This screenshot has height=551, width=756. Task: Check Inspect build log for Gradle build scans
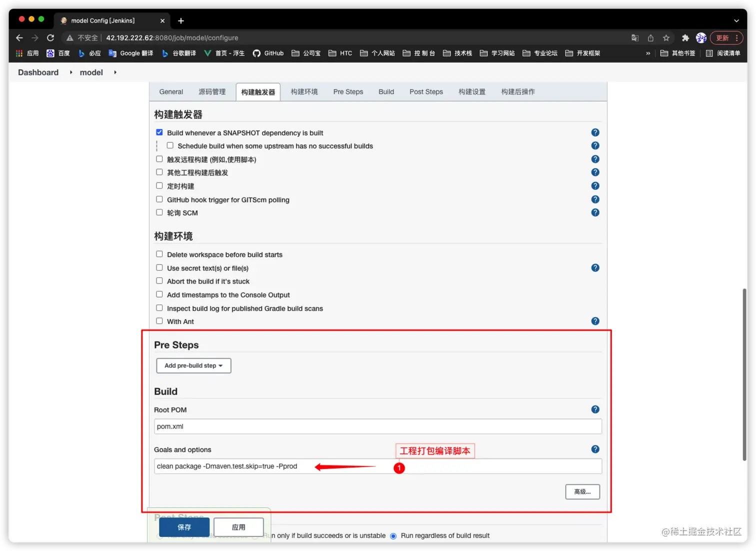coord(159,307)
